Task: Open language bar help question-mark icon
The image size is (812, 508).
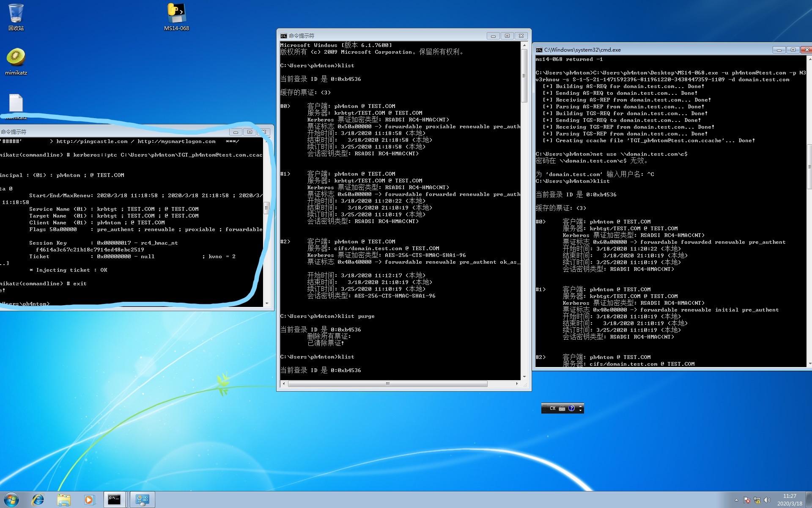Action: [x=571, y=409]
